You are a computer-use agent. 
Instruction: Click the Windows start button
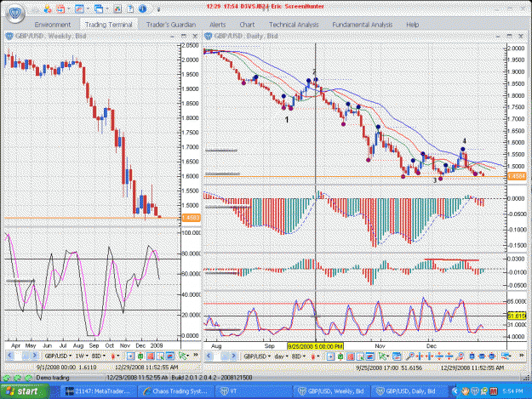click(25, 391)
